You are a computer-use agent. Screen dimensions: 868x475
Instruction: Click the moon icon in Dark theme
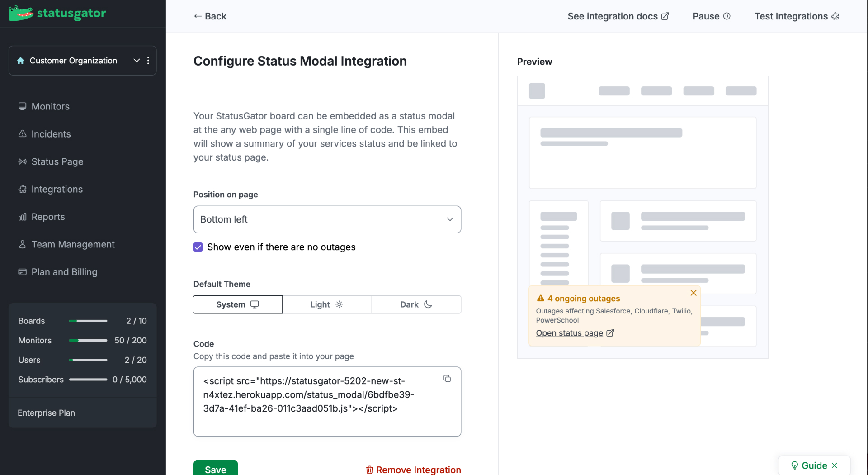coord(428,304)
